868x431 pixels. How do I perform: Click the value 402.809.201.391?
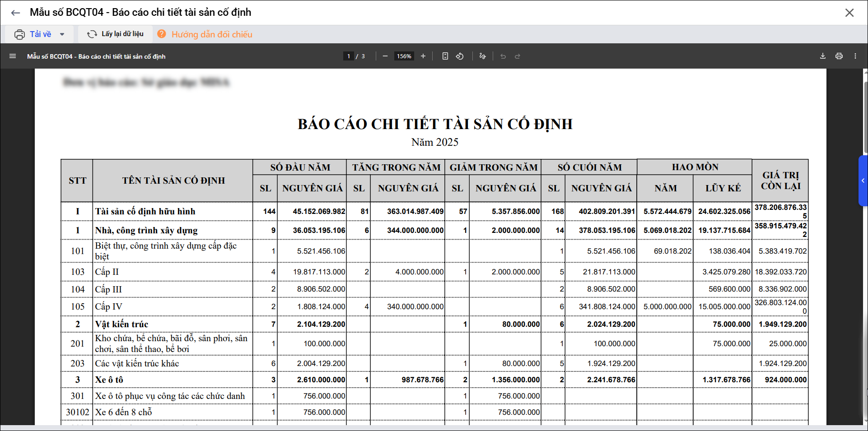(607, 211)
